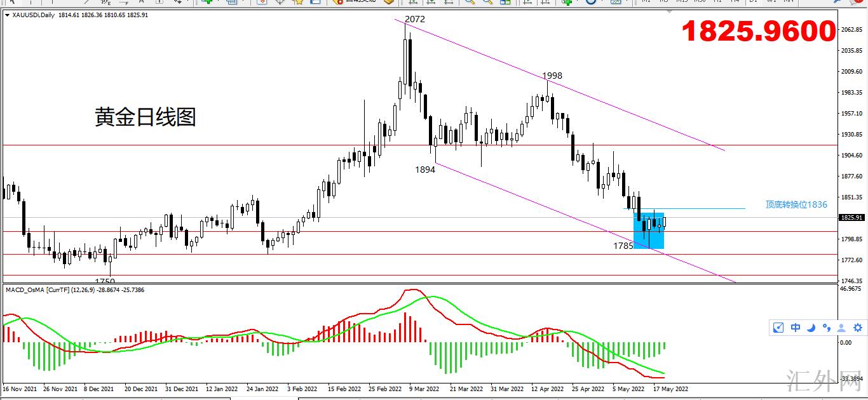The width and height of the screenshot is (868, 400).
Task: Click the input method logo icon
Action: coord(778,328)
